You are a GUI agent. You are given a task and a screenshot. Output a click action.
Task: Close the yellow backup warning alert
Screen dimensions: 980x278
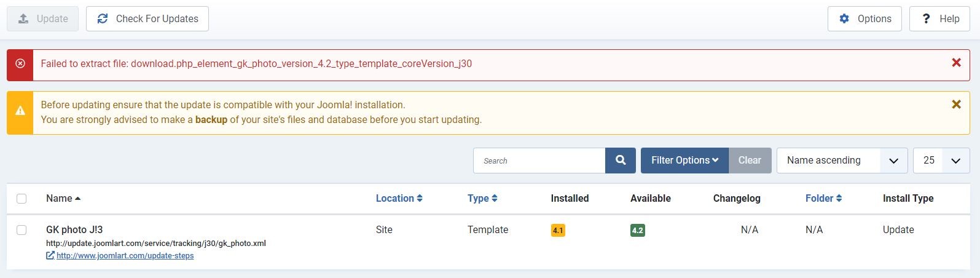956,105
